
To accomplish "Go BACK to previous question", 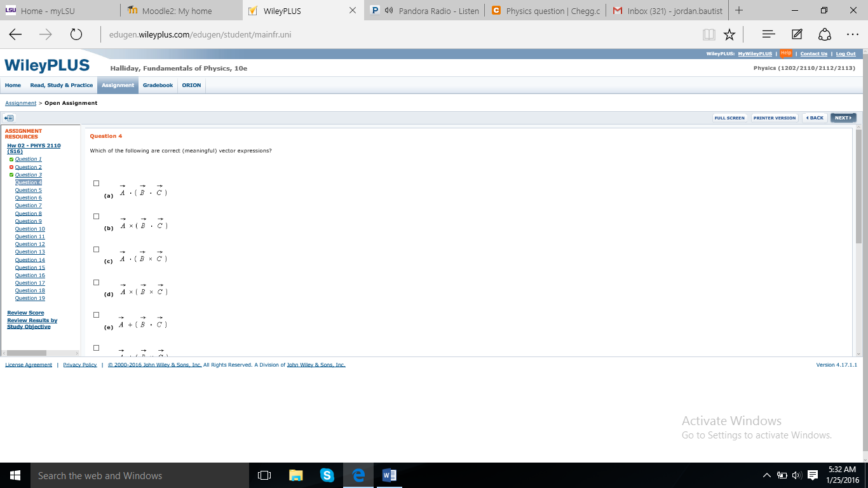I will 815,118.
